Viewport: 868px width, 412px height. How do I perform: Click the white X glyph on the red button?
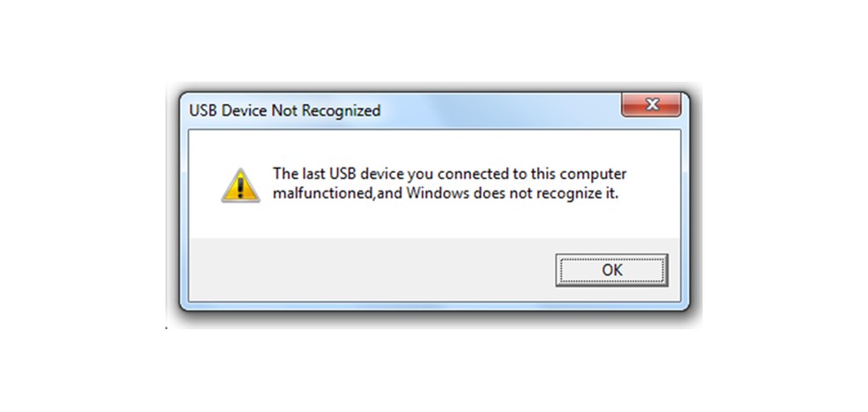coord(652,103)
